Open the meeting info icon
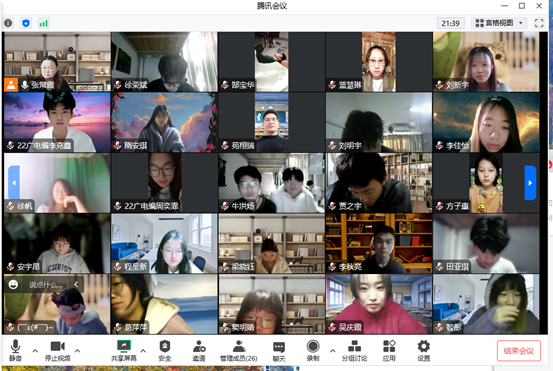 (x=8, y=23)
